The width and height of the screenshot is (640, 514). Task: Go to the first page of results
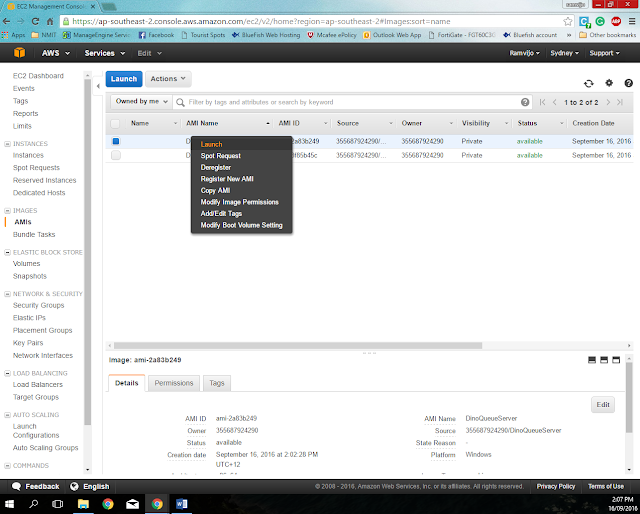542,102
